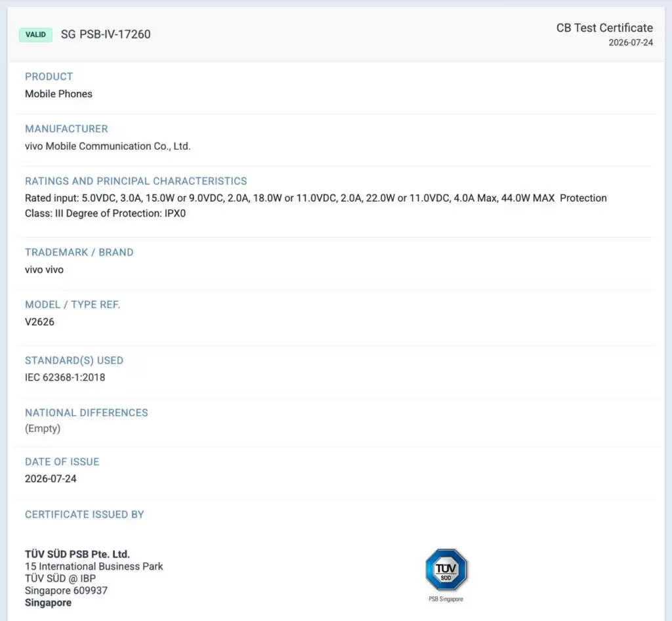The image size is (672, 621).
Task: Click the CERTIFICATE ISSUED BY heading
Action: pyautogui.click(x=85, y=515)
